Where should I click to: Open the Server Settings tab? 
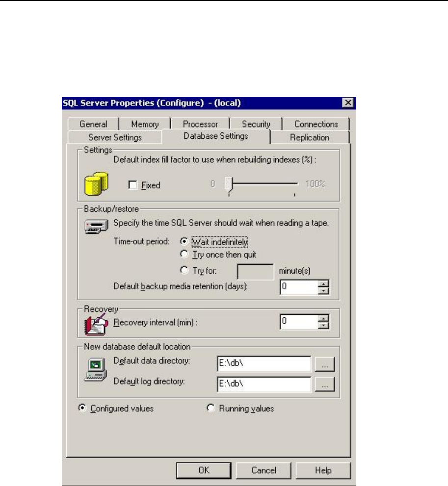coord(115,137)
